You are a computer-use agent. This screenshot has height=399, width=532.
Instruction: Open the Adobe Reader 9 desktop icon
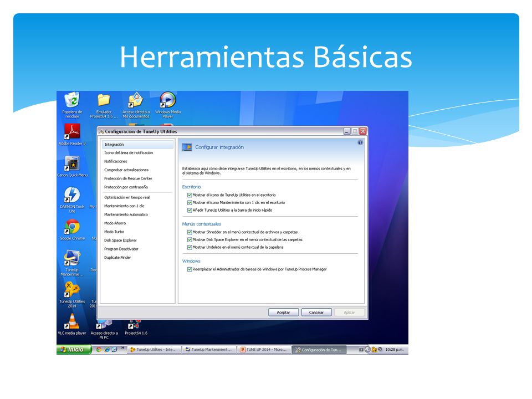coord(72,134)
